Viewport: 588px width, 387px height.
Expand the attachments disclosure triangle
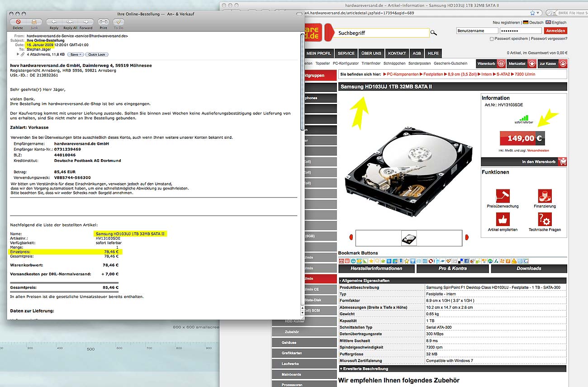tap(18, 54)
